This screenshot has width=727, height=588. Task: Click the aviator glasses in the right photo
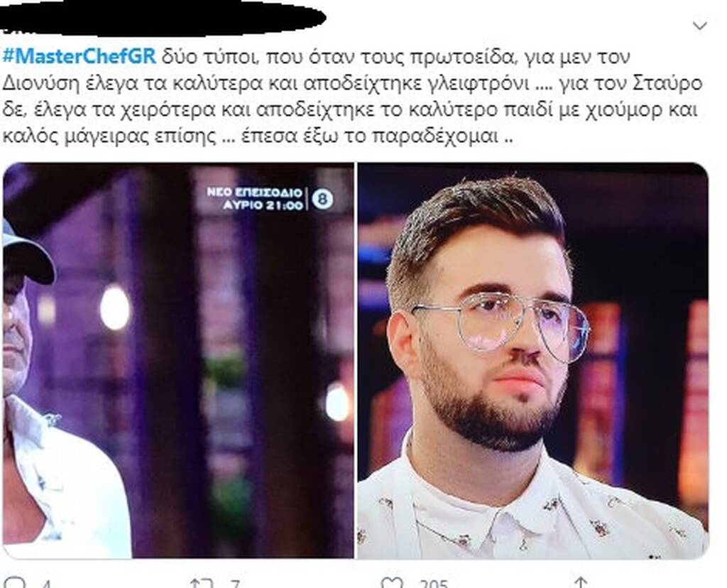coord(502,324)
